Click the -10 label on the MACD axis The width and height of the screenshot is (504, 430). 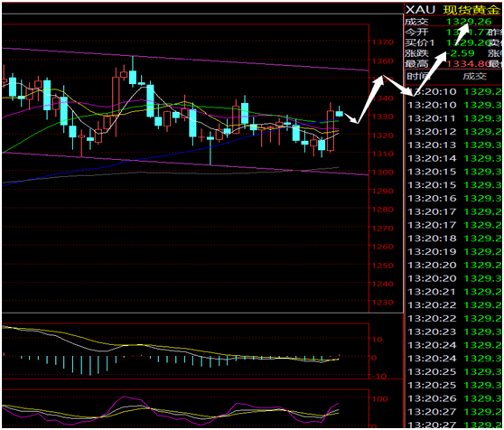(378, 377)
